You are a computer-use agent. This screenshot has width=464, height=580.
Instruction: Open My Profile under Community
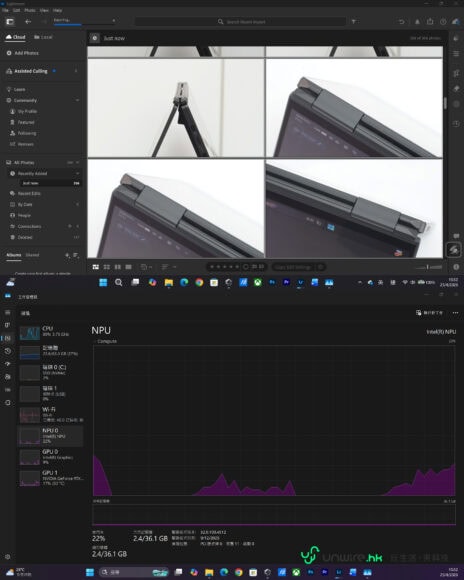point(24,111)
